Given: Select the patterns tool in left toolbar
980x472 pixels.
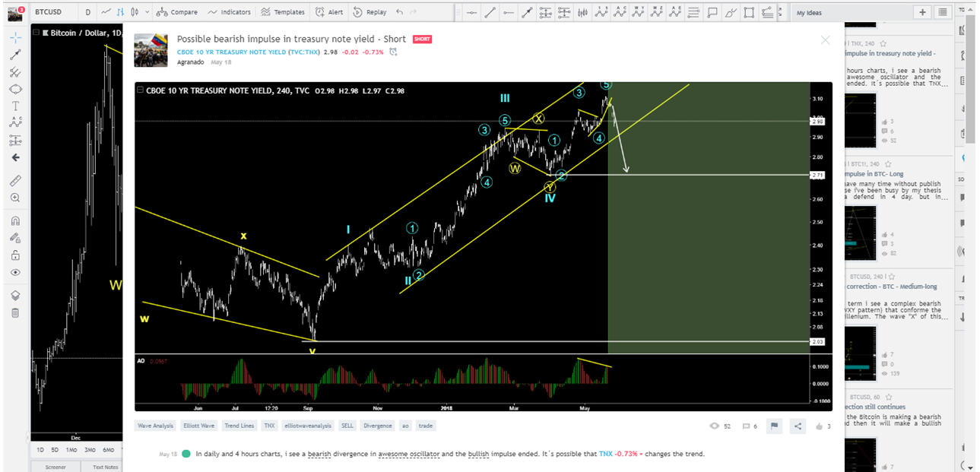Looking at the screenshot, I should (15, 122).
